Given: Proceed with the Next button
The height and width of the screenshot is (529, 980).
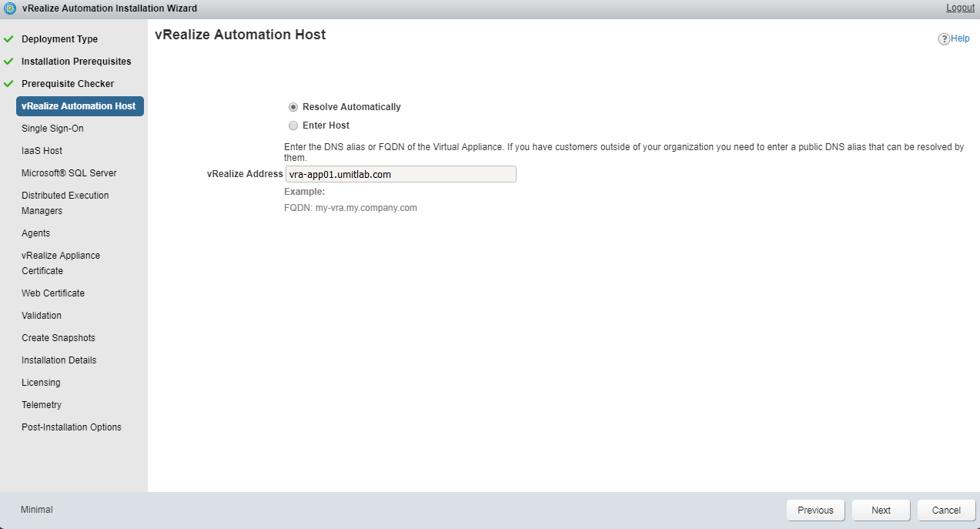Looking at the screenshot, I should 881,510.
